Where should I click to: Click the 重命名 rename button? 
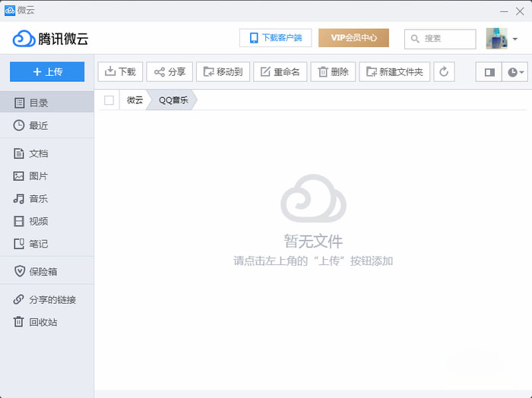(x=280, y=72)
